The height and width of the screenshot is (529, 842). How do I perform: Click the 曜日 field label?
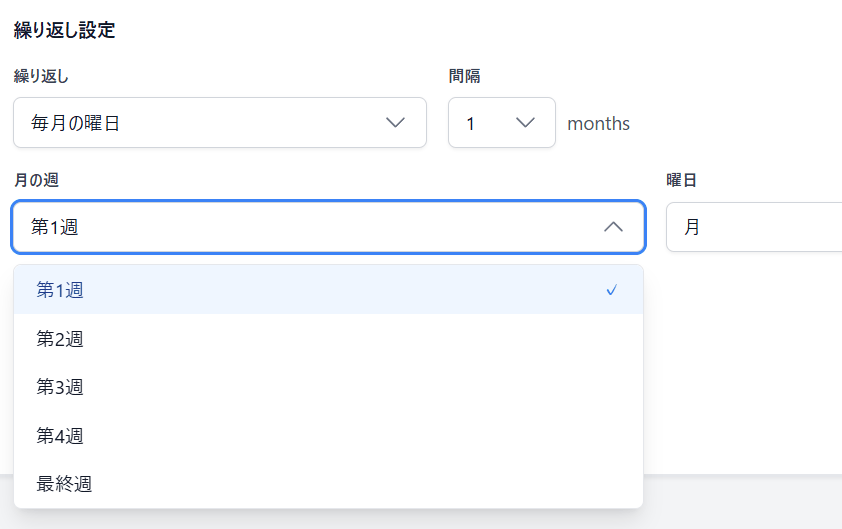click(x=681, y=180)
